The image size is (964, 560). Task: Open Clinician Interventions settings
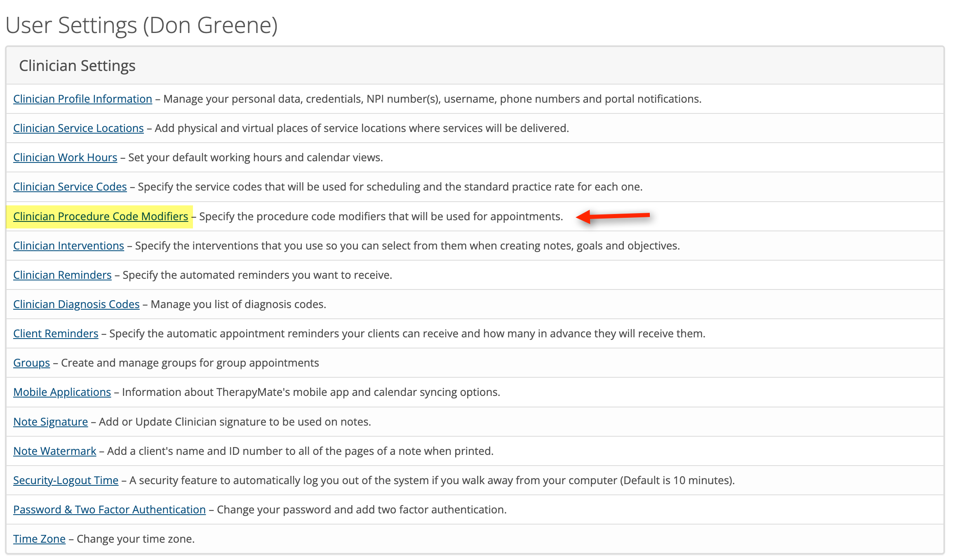click(x=68, y=246)
